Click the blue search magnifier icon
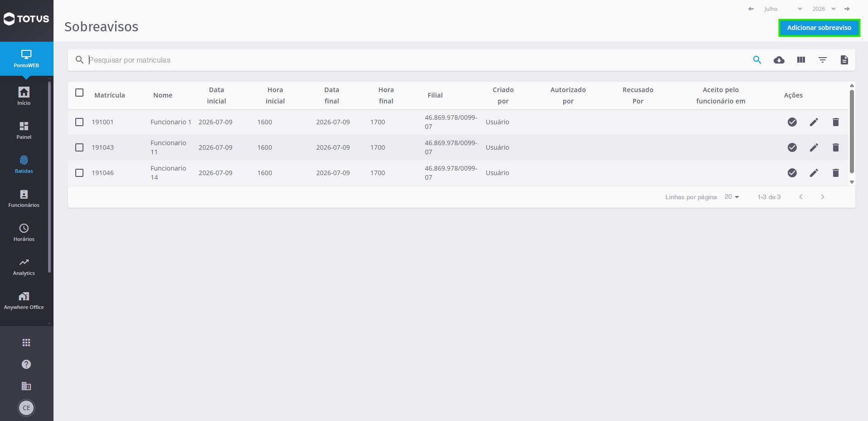This screenshot has height=421, width=868. (x=757, y=60)
